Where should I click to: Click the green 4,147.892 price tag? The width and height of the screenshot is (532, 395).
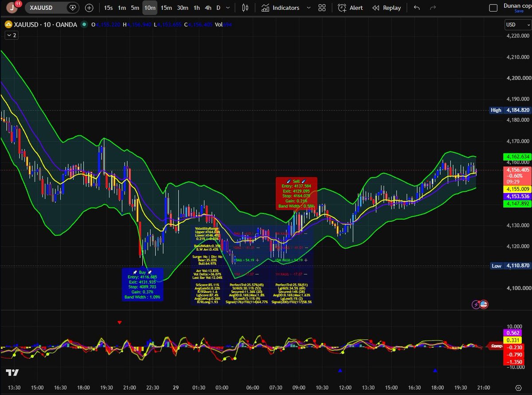tap(516, 204)
